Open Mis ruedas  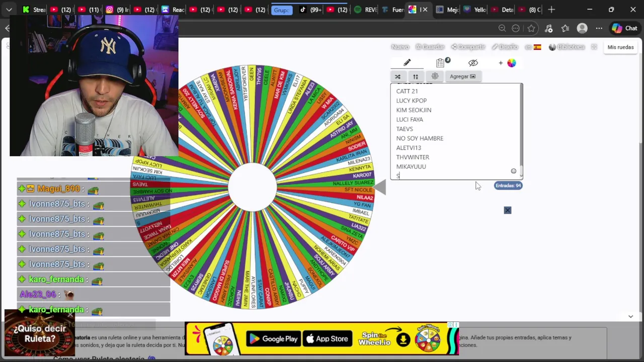point(620,47)
